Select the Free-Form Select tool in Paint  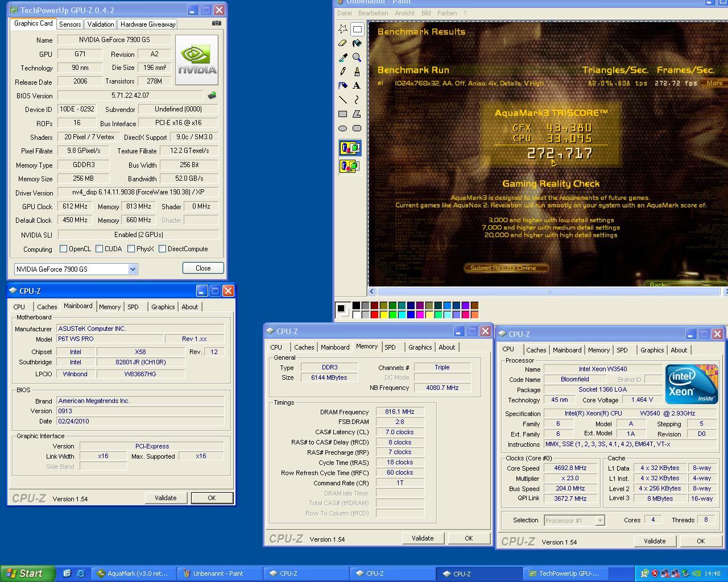343,29
